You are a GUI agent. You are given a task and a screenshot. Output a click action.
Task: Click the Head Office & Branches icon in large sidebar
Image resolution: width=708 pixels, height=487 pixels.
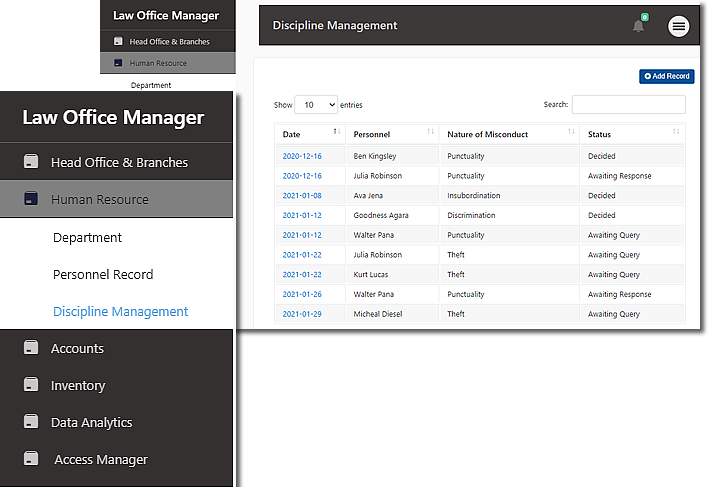[31, 162]
